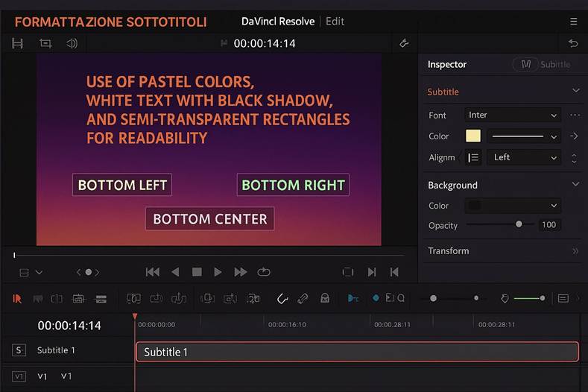
Task: Click the zoom magnifier icon in toolbar
Action: pos(401,298)
